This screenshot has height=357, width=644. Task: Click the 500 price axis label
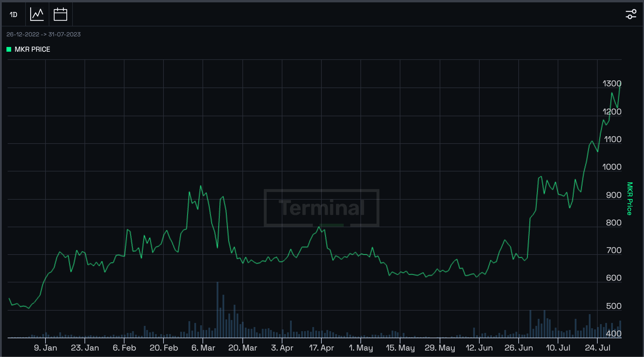[613, 306]
